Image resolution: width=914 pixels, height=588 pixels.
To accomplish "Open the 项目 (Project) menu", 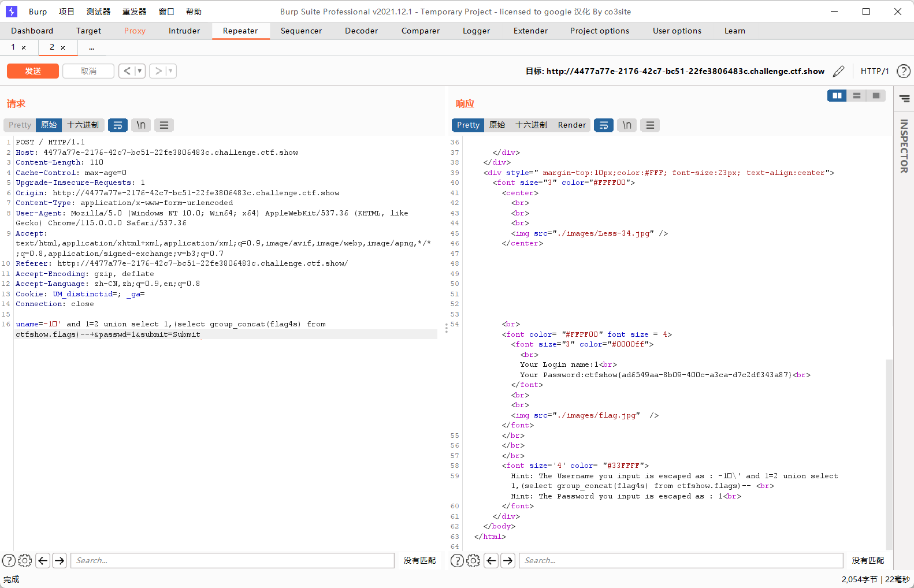I will click(66, 12).
